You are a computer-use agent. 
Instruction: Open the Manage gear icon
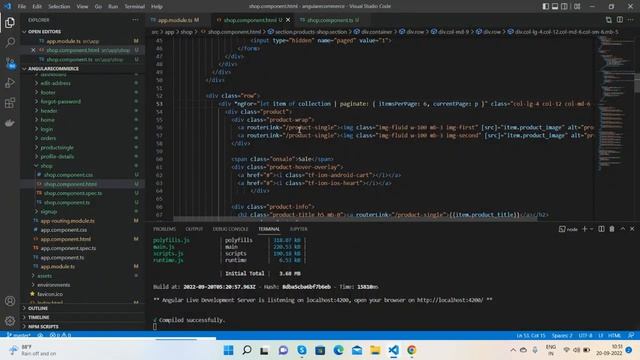[x=10, y=321]
